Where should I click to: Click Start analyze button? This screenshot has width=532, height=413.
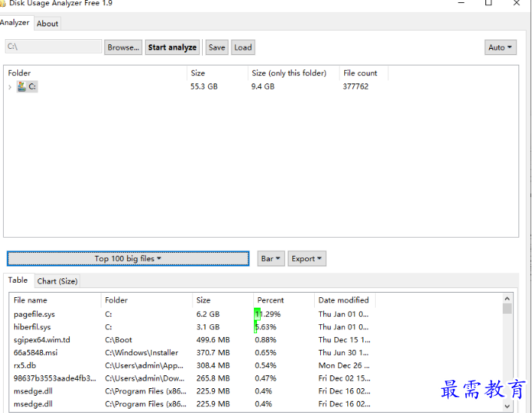click(x=172, y=47)
